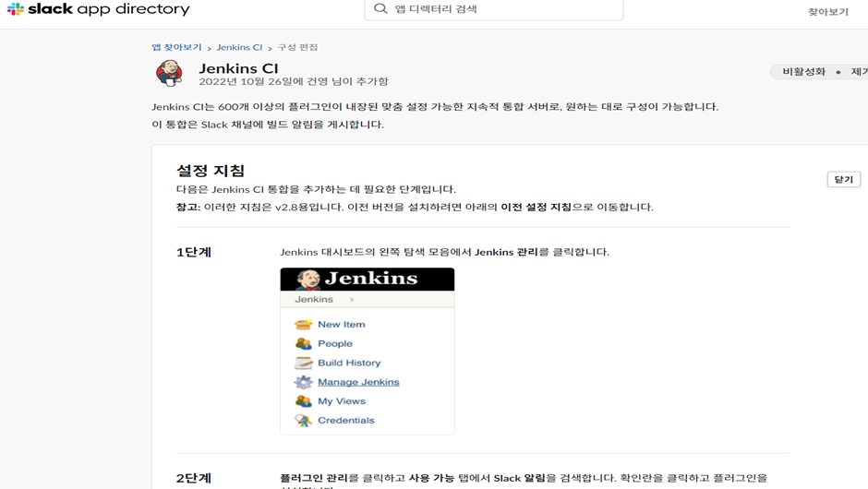This screenshot has width=868, height=489.
Task: Click the breadcrumb chevron after 앱 찾아보기
Action: [210, 49]
